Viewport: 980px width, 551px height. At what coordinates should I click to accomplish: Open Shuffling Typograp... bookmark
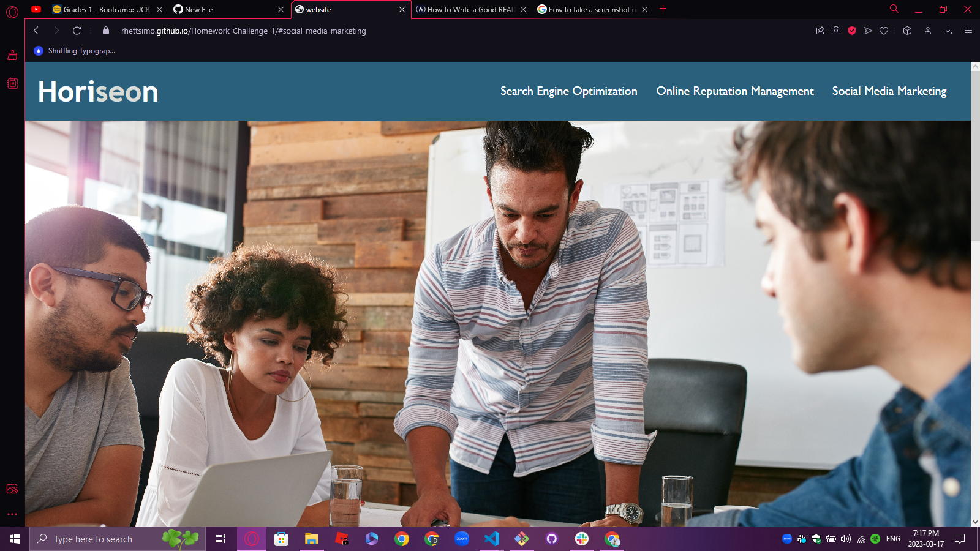tap(75, 51)
